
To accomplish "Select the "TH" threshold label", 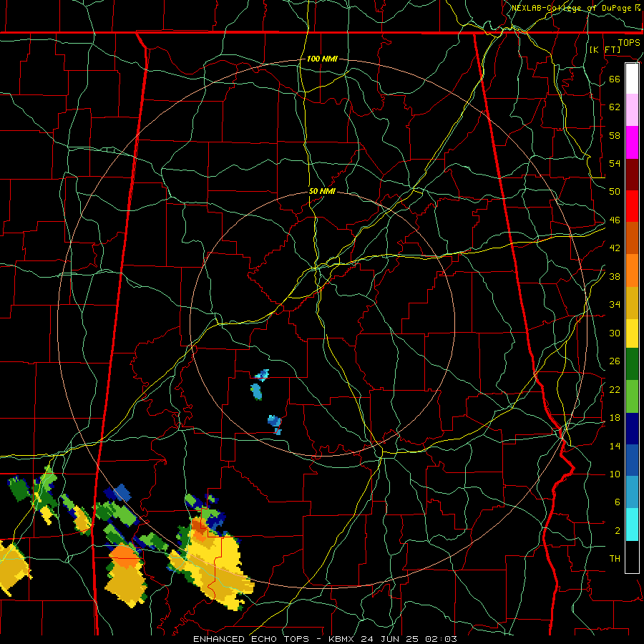I will pos(615,558).
